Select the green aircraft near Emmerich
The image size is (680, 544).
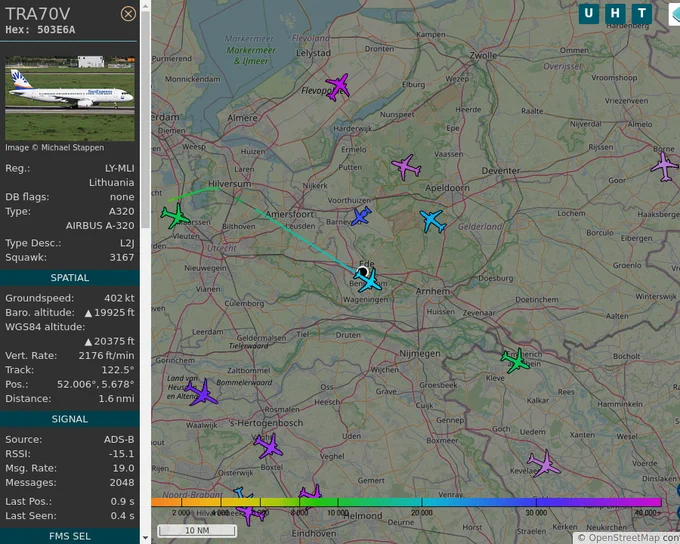515,360
